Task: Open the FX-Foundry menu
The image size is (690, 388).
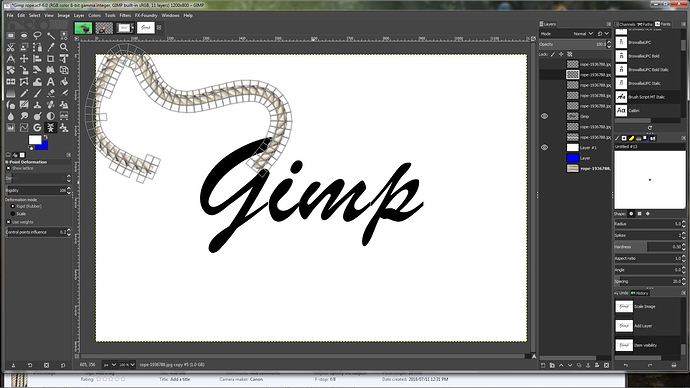Action: 146,15
